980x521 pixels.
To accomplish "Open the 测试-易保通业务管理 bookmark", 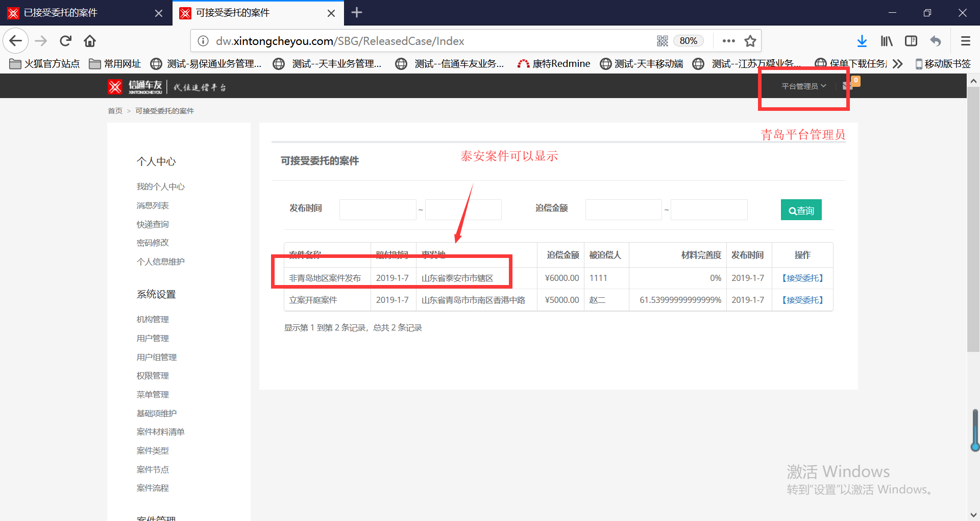I will pos(206,63).
